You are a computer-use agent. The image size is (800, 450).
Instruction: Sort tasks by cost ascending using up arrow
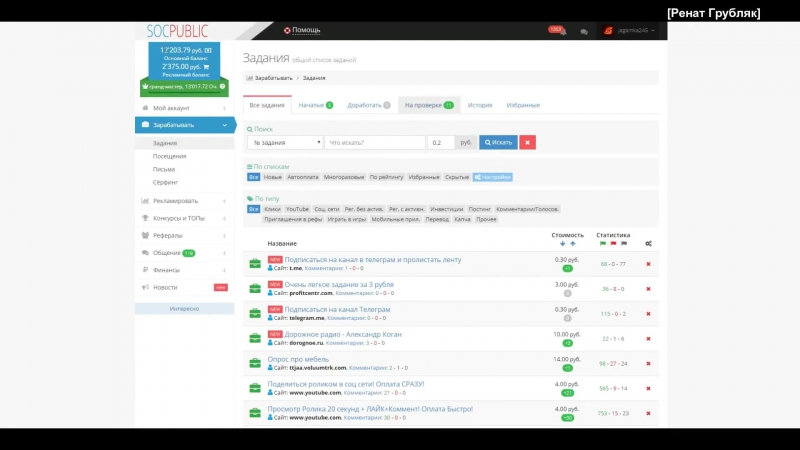(x=573, y=244)
